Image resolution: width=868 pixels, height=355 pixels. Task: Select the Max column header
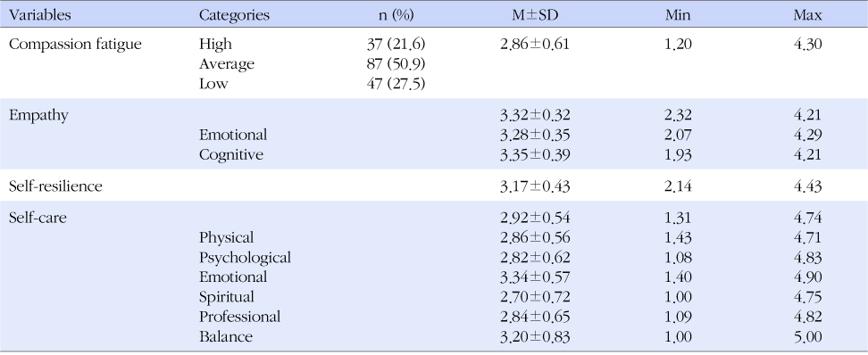click(807, 15)
